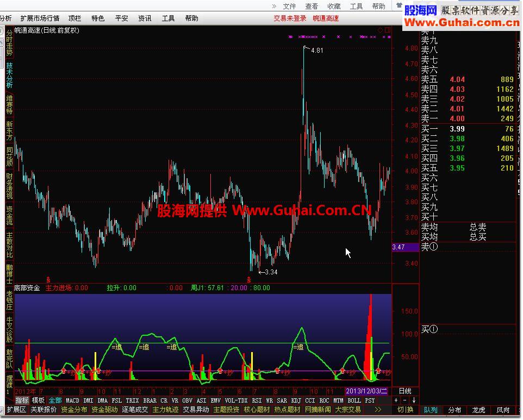Click the skin T-shirt icon in browser toolbar

[x=399, y=5]
